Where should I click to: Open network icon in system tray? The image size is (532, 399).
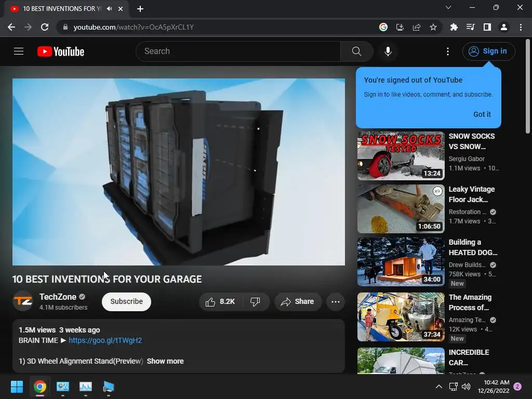(x=453, y=387)
